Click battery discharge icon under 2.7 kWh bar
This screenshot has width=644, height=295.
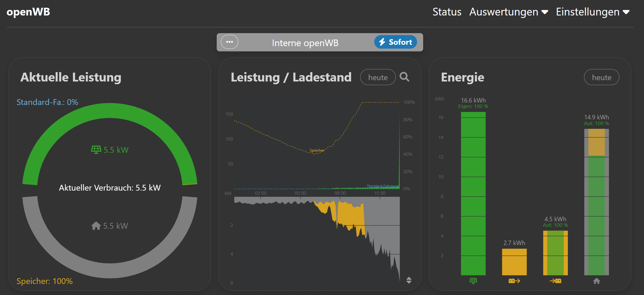(514, 281)
